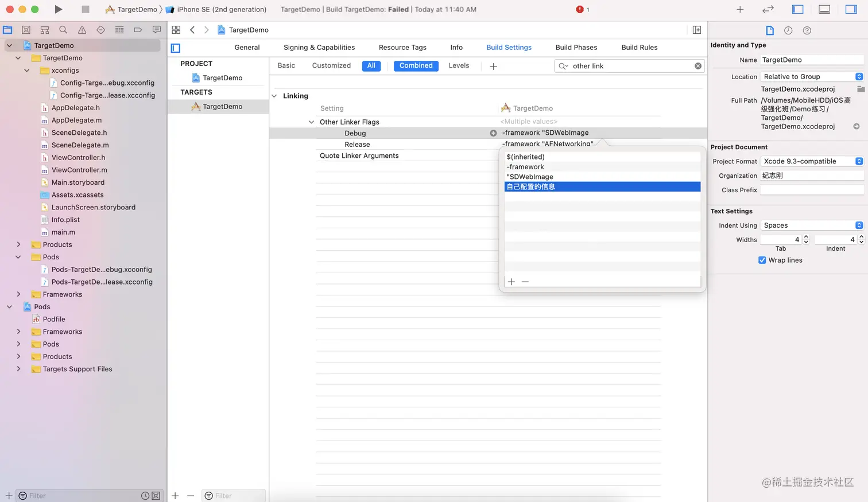This screenshot has width=868, height=502.
Task: Expand the Targets Support Files group
Action: click(x=18, y=369)
